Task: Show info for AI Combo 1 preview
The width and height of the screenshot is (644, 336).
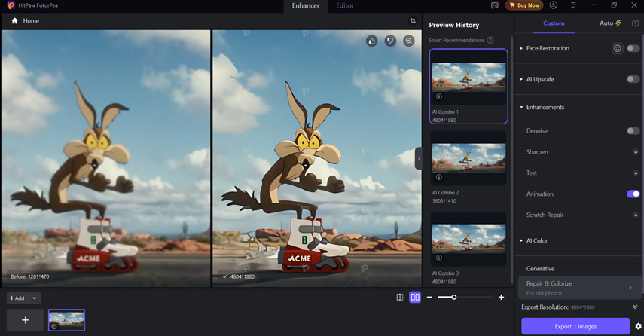Action: 439,96
